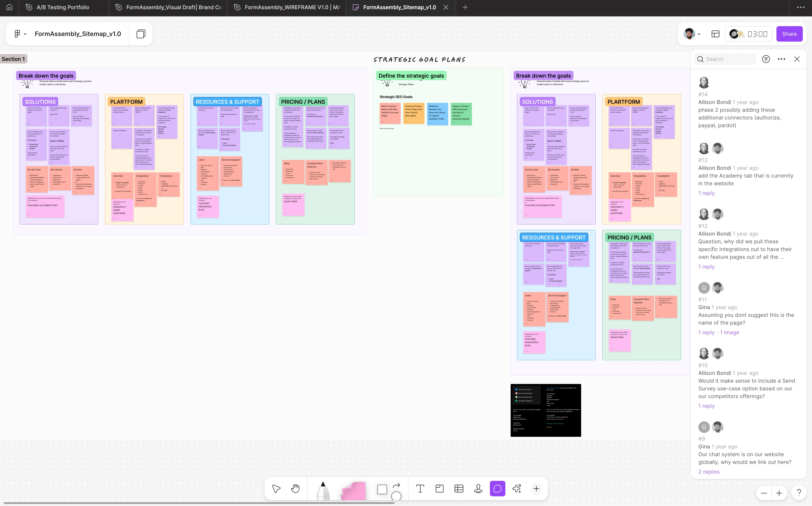
Task: Click Allison Bondi avatar on comment #14
Action: point(704,82)
